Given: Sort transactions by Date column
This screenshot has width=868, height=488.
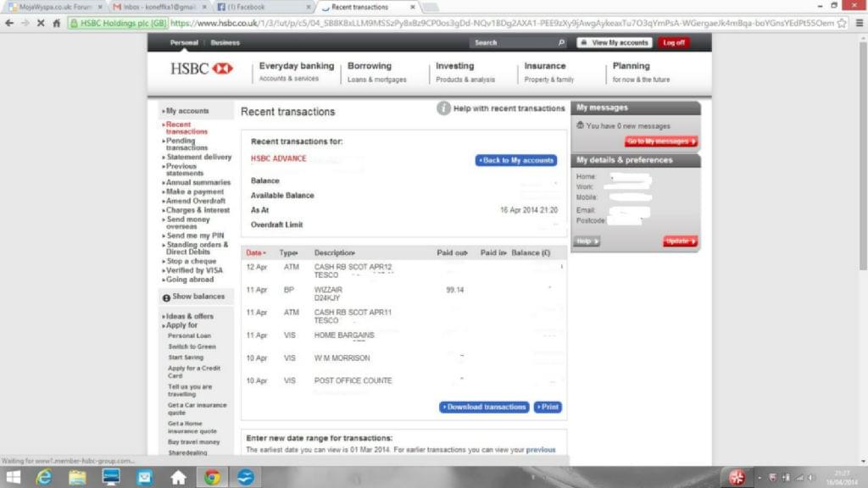Looking at the screenshot, I should pyautogui.click(x=256, y=252).
